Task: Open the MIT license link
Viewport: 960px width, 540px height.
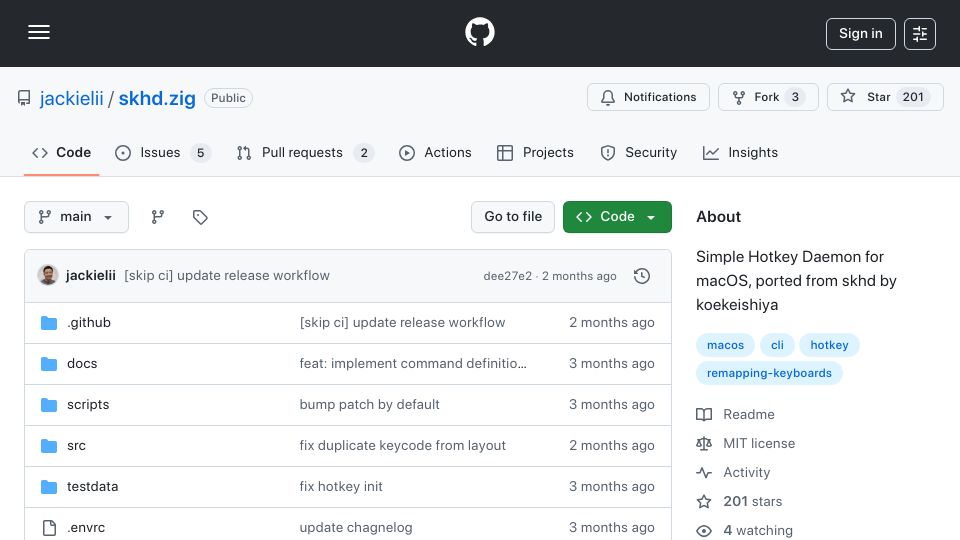Action: 759,443
